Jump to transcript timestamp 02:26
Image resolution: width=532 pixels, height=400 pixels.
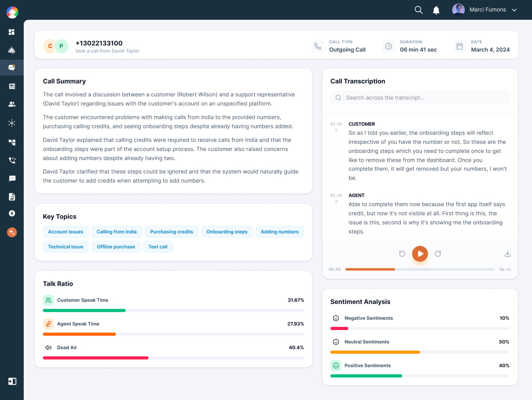coord(336,124)
